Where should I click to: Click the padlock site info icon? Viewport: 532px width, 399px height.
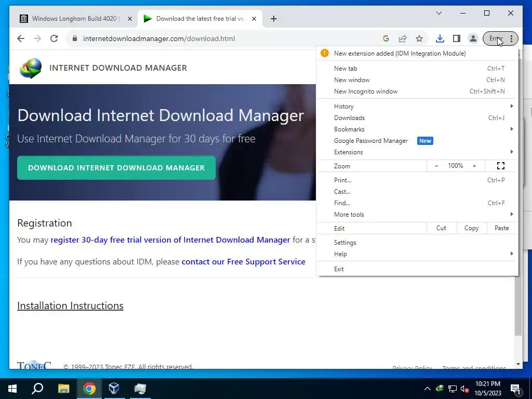75,38
